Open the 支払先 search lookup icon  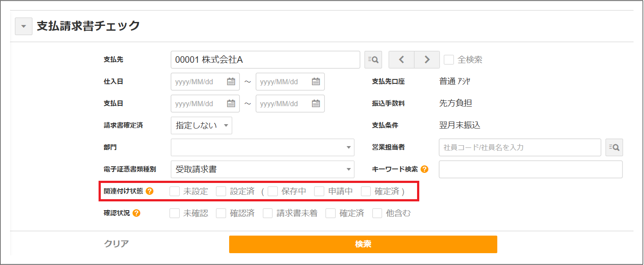pos(373,60)
